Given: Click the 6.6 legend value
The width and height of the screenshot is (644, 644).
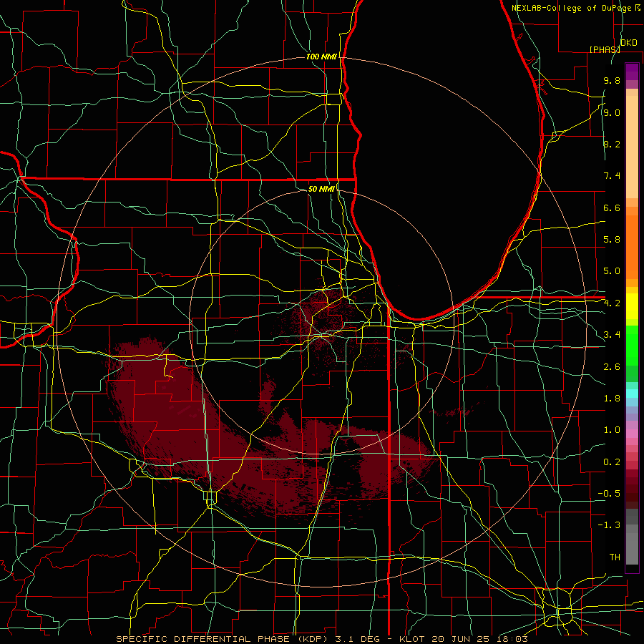Looking at the screenshot, I should click(x=612, y=208).
